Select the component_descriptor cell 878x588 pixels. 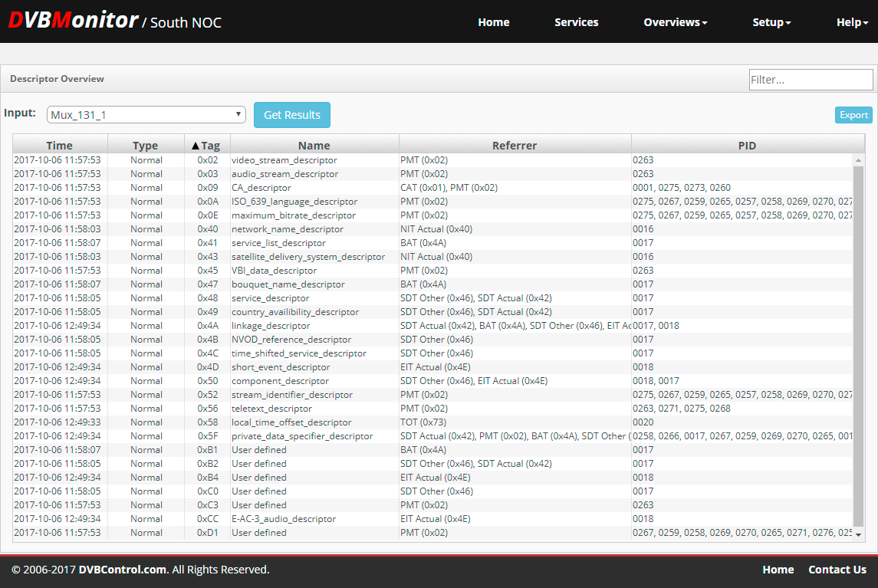click(280, 381)
